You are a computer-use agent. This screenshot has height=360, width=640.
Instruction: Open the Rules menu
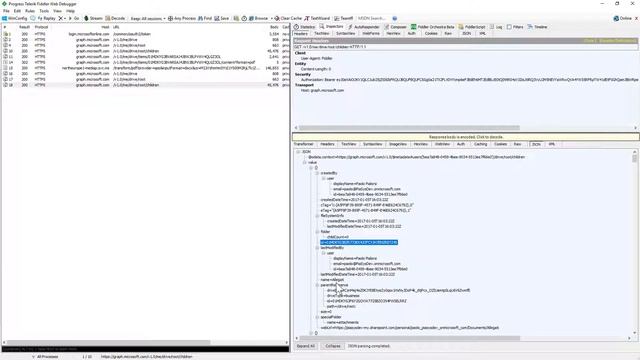click(30, 11)
